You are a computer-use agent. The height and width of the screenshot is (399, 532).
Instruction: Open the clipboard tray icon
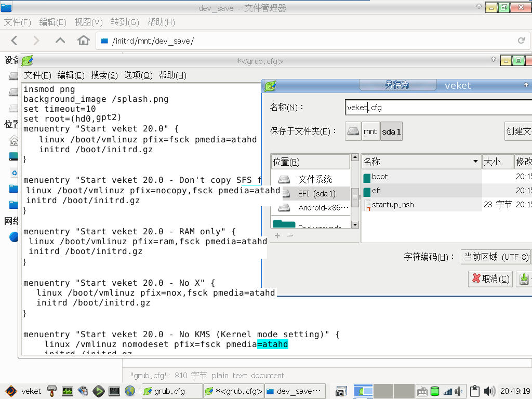(x=475, y=391)
